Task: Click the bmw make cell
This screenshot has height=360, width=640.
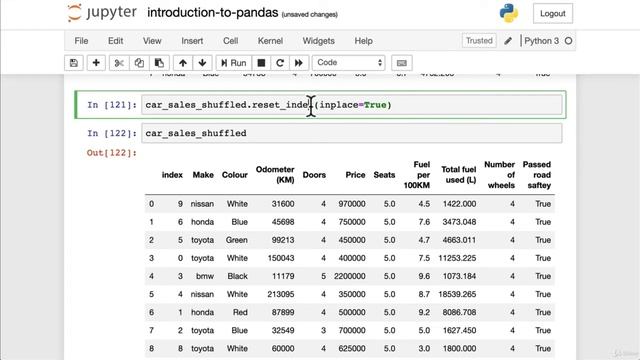Action: 204,276
